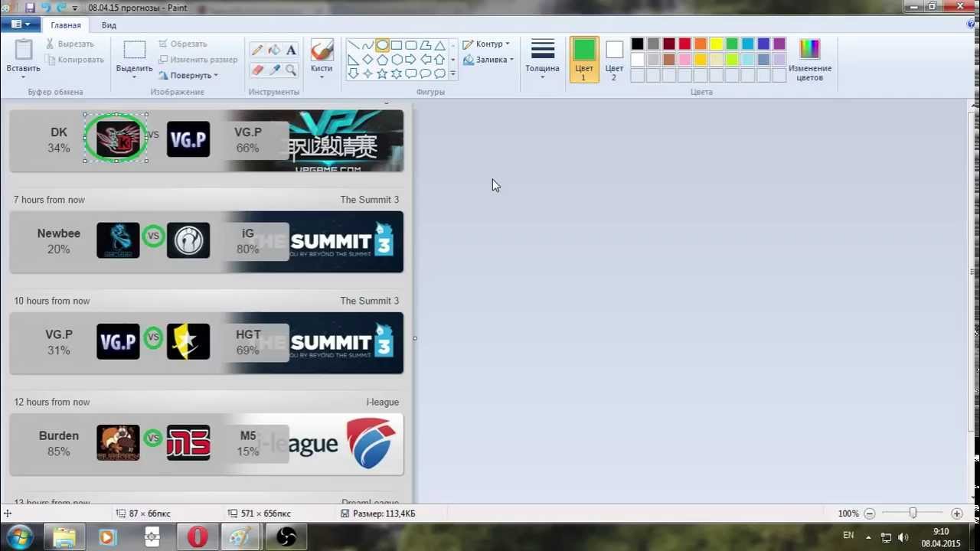The width and height of the screenshot is (980, 551).
Task: Click the Вырезать cut button
Action: pyautogui.click(x=70, y=44)
